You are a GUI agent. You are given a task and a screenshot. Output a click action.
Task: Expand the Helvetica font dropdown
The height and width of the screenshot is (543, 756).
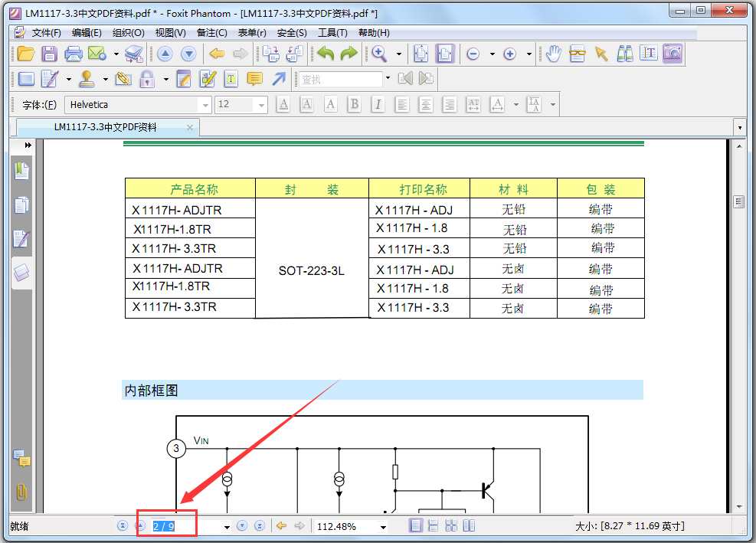206,105
